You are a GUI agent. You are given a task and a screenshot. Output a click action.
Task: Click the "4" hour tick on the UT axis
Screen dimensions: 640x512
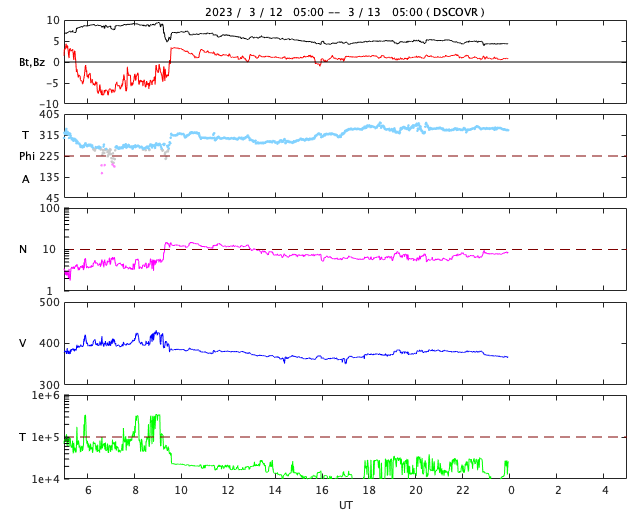605,490
